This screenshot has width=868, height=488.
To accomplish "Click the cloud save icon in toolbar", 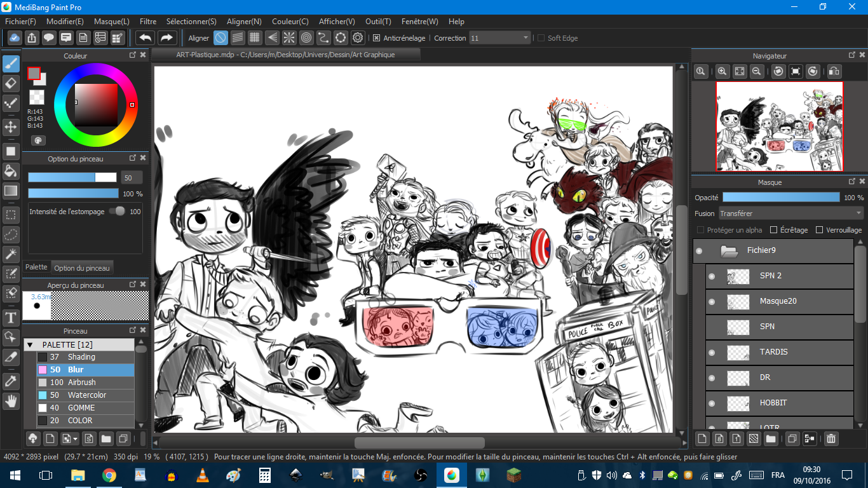I will click(x=15, y=38).
